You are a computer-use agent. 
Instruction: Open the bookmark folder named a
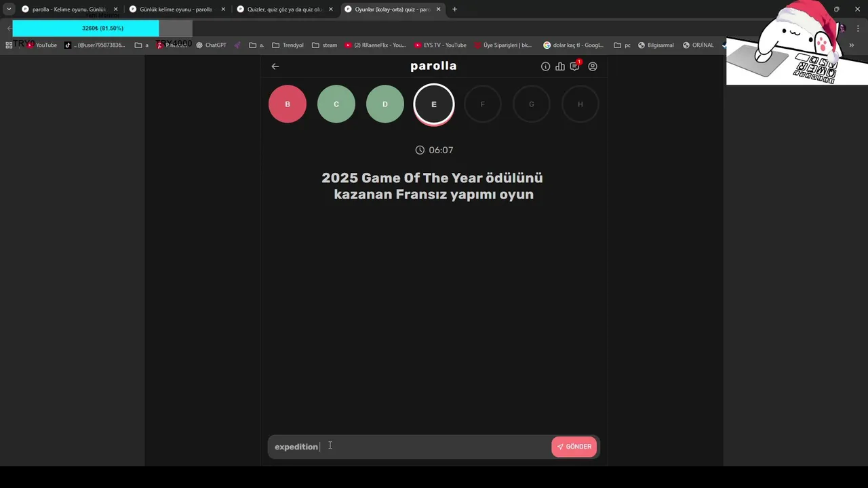coord(142,45)
